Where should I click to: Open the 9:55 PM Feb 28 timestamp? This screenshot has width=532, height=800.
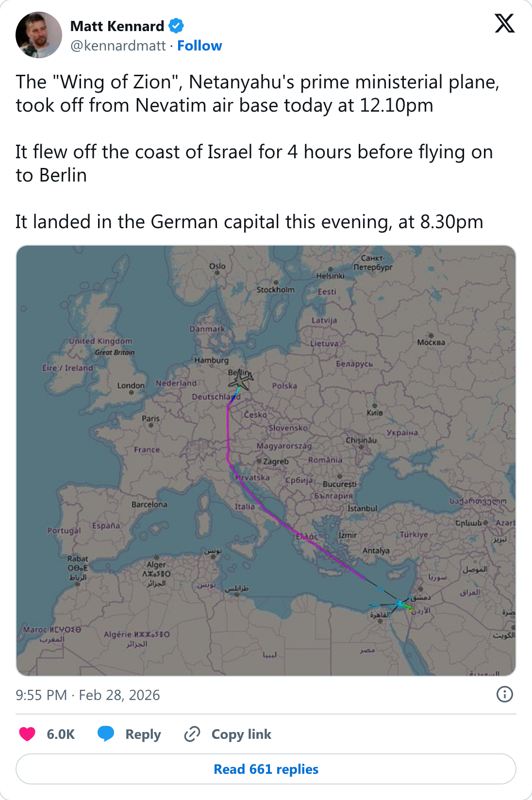click(x=88, y=695)
